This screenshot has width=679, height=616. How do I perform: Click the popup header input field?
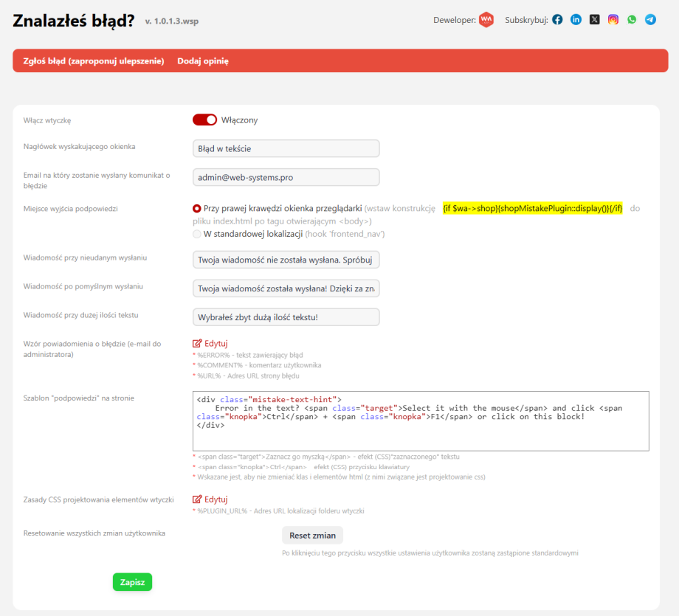click(286, 149)
